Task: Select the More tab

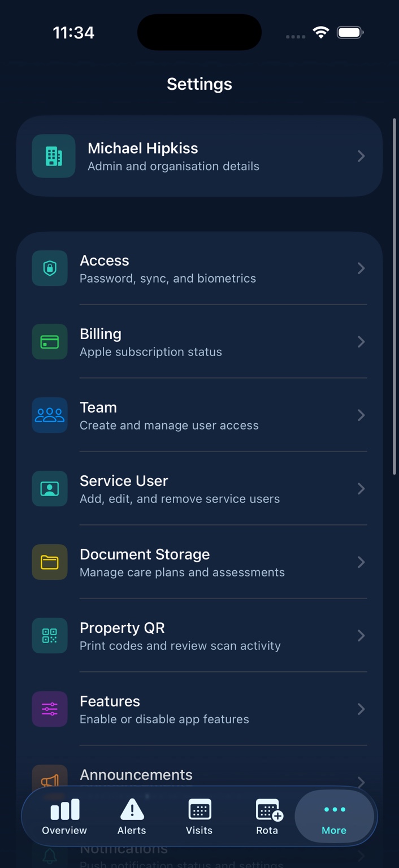Action: 334,817
